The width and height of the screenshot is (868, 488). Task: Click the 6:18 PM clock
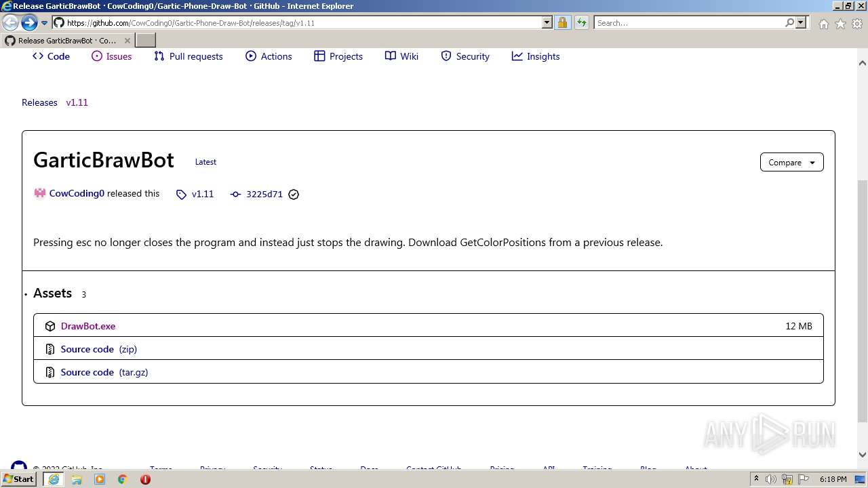(833, 479)
